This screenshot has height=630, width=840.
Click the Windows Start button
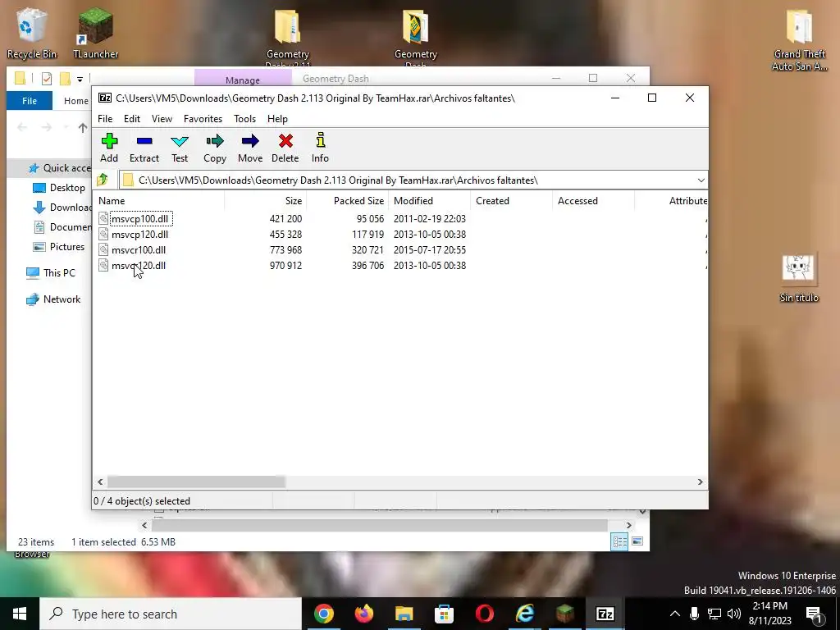(x=20, y=614)
